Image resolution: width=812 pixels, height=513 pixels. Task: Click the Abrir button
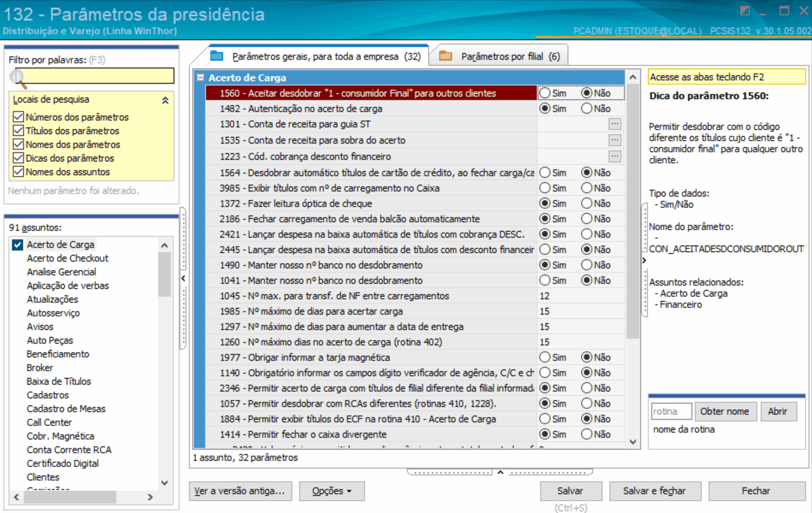point(778,412)
